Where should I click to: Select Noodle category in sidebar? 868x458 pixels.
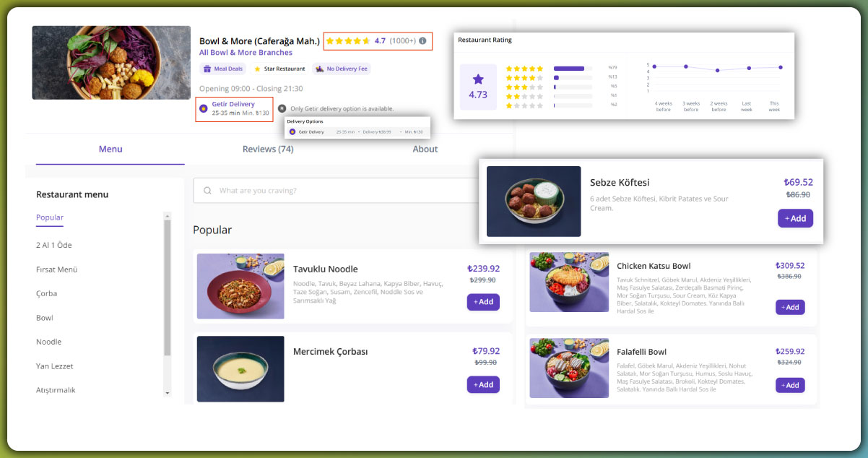48,342
